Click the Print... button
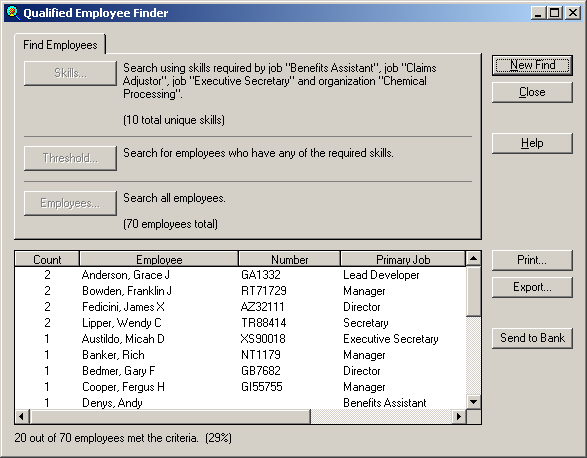Screen dimensions: 587x458 (532, 260)
